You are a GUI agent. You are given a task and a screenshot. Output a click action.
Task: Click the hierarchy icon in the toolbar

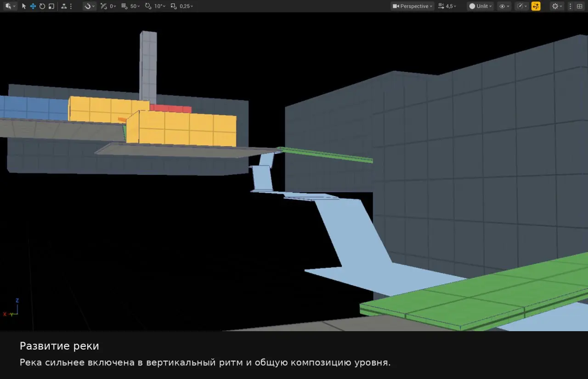point(63,6)
